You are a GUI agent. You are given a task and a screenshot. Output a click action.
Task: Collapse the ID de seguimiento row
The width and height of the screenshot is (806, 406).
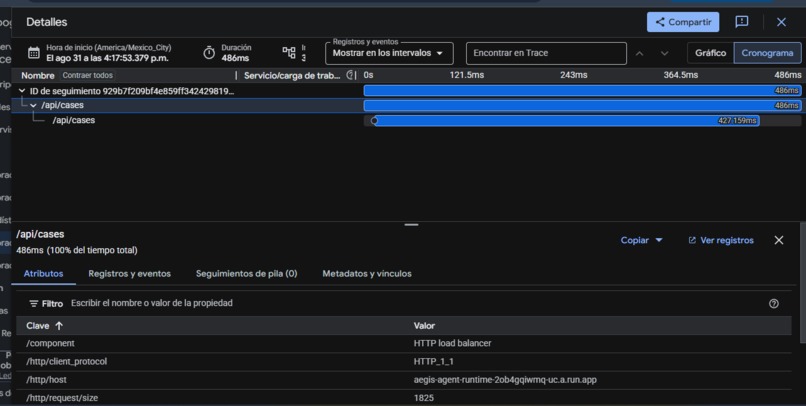point(22,91)
